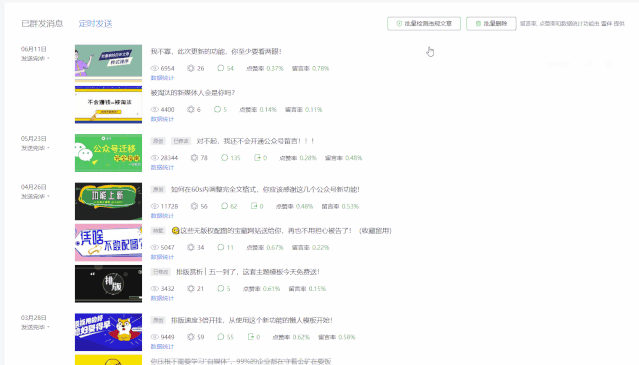Click the eye views icon beside 6954
Image resolution: width=639 pixels, height=365 pixels.
coord(154,68)
